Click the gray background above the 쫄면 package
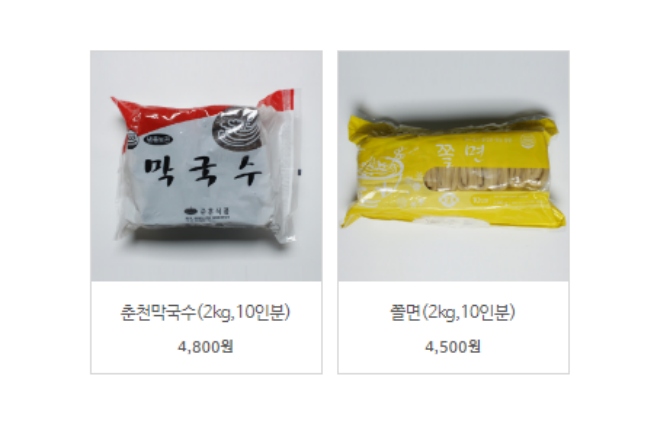The image size is (653, 432). (x=454, y=79)
